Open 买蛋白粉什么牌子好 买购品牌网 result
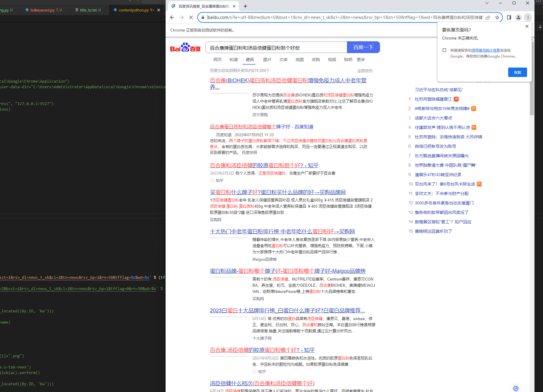Viewport: 543px width, 392px height. click(278, 192)
